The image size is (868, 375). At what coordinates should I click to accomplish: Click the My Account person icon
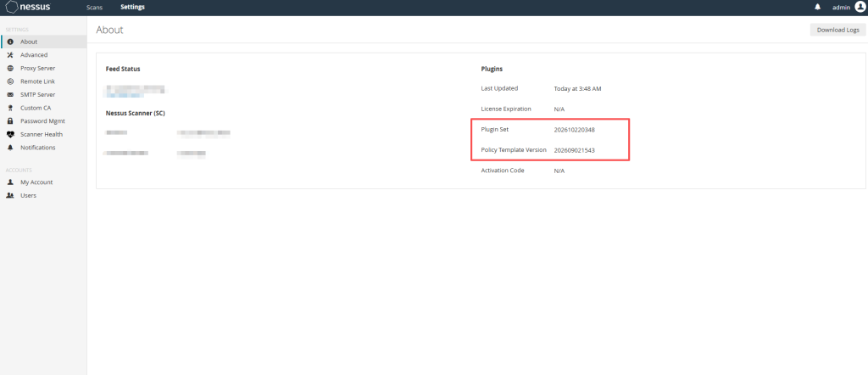click(10, 182)
